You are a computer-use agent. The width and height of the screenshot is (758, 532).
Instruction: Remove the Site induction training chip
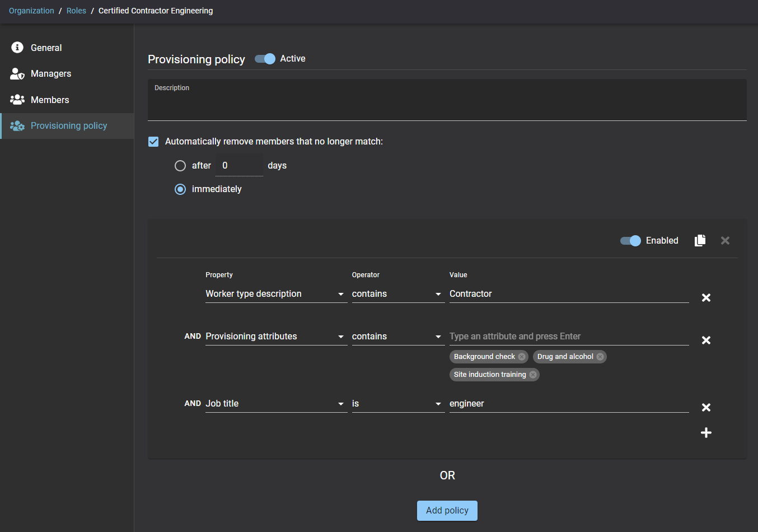pos(533,375)
